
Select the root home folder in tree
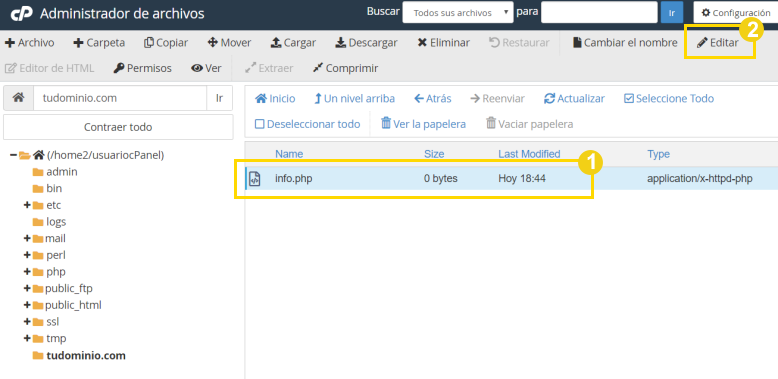coord(105,155)
